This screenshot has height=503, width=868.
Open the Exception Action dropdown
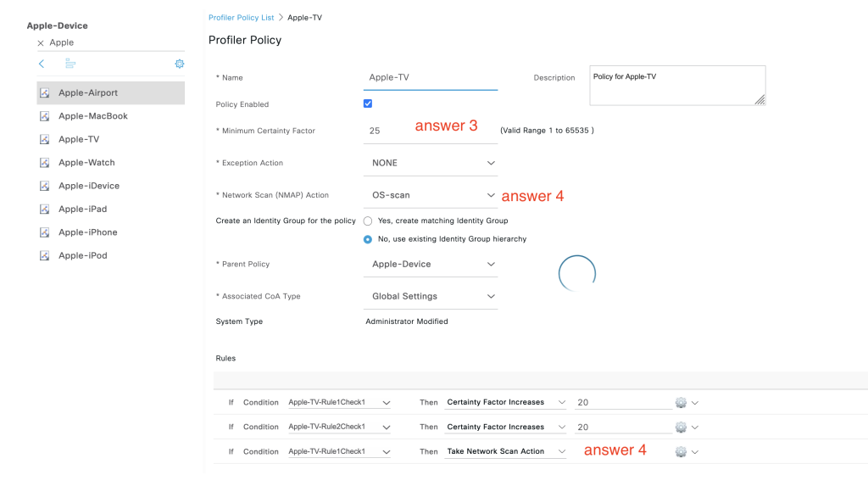(432, 163)
